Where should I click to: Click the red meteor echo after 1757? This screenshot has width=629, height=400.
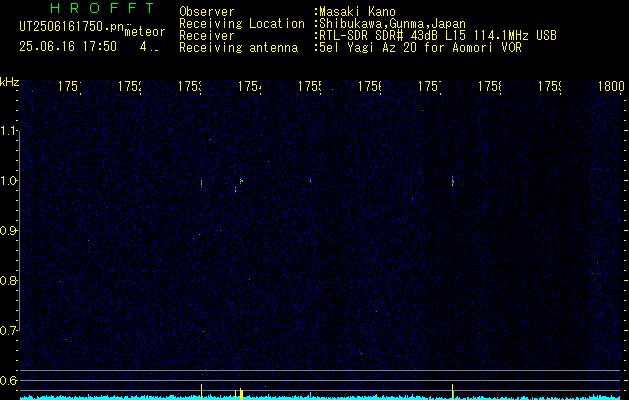click(x=452, y=182)
